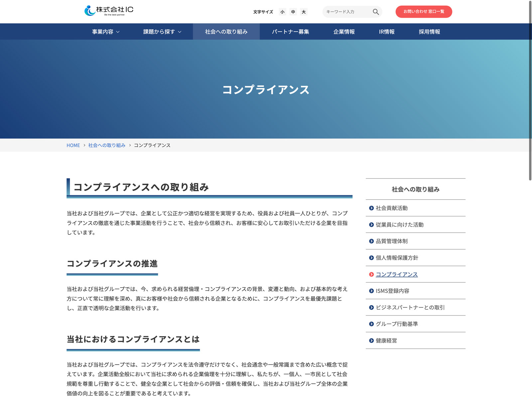Set font size to 中
The image size is (532, 399).
293,12
